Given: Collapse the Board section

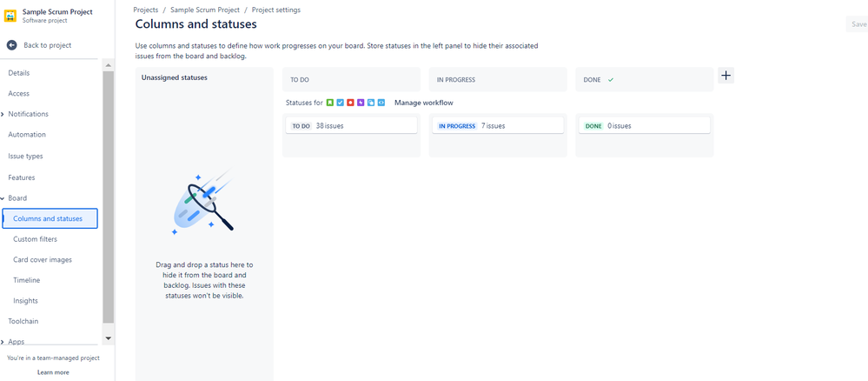Looking at the screenshot, I should coord(3,198).
